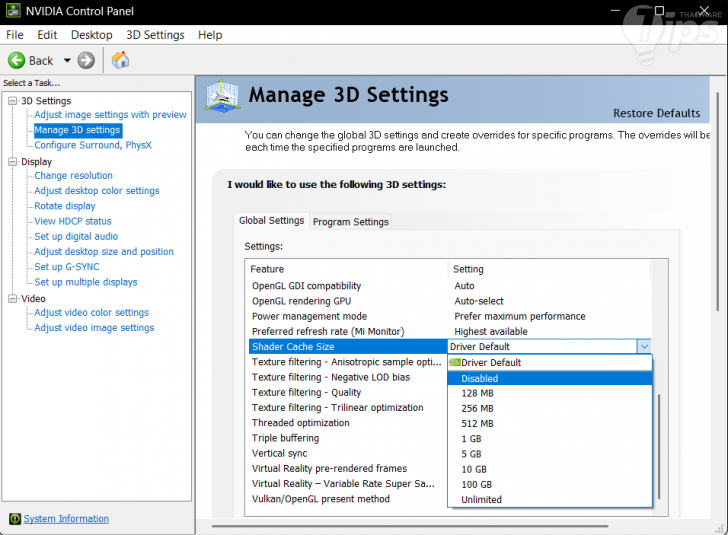Open Set up multiple displays
Image resolution: width=728 pixels, height=535 pixels.
[x=85, y=282]
